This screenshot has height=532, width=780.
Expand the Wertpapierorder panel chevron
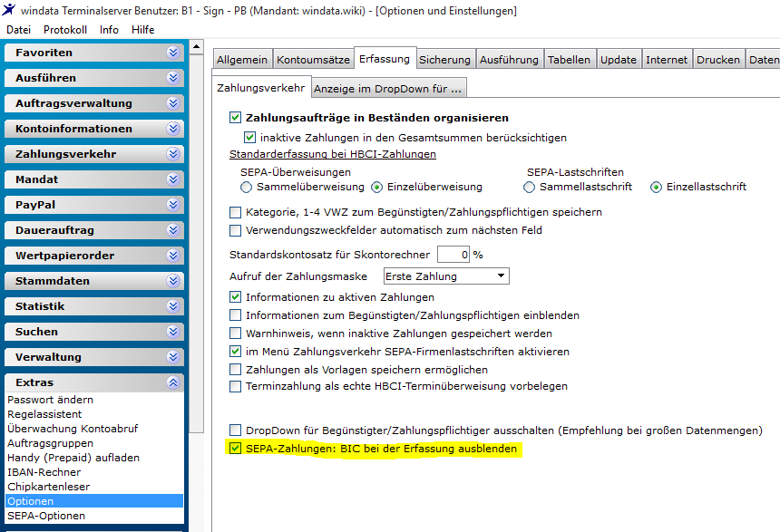[173, 255]
